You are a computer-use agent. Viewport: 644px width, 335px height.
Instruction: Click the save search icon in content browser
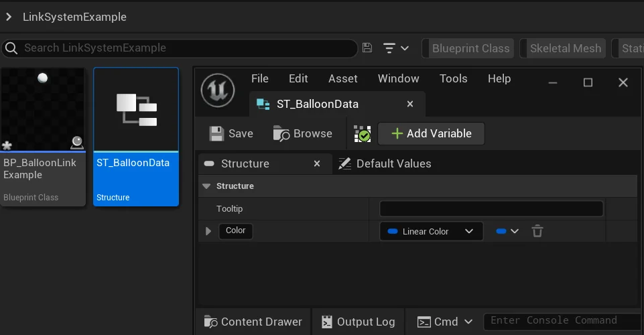367,48
